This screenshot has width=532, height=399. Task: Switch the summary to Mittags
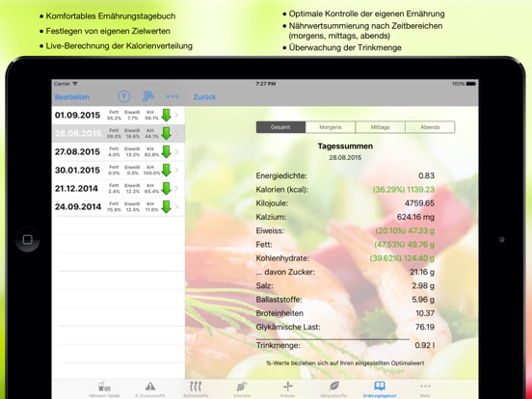coord(380,127)
